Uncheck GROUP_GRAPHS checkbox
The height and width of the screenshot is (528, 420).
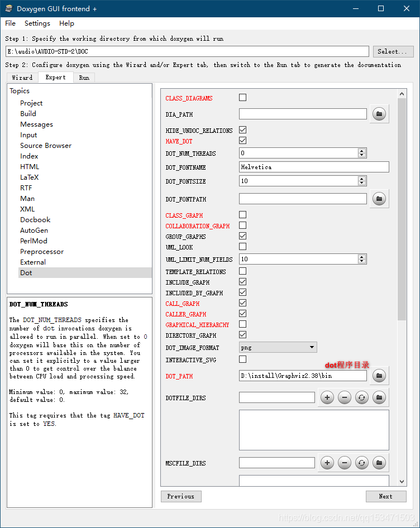243,236
